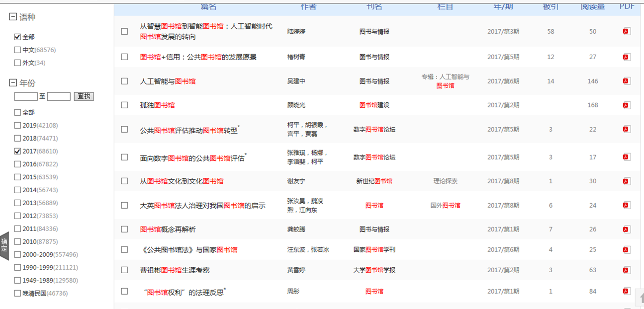Open PDF for 曹祖彬图书馆生涯考察
This screenshot has width=644, height=309.
pyautogui.click(x=627, y=270)
